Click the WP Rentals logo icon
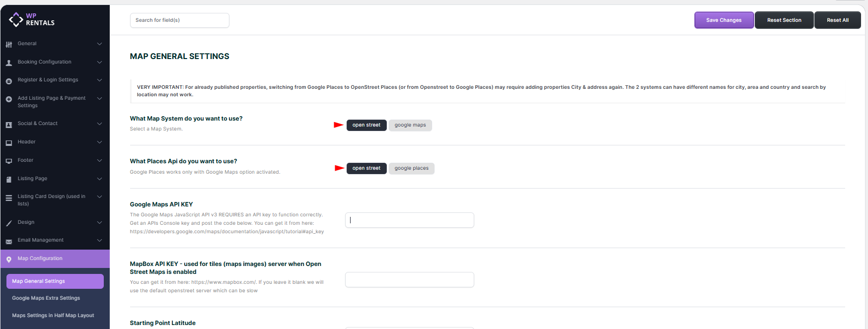 click(x=16, y=19)
